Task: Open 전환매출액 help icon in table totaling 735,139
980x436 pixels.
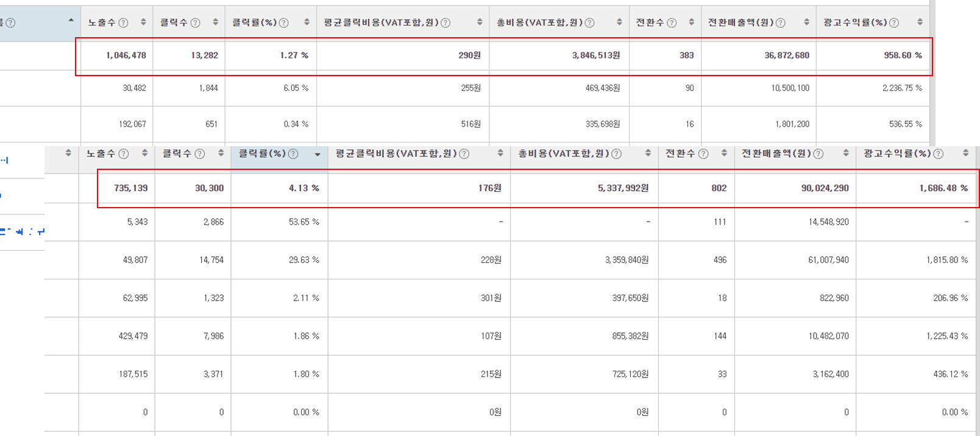Action: point(818,153)
